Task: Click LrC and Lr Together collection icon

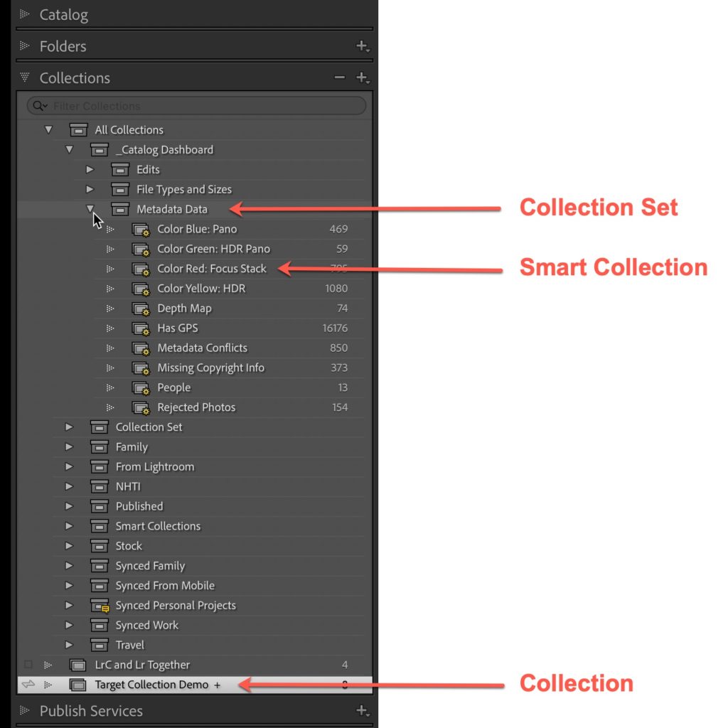Action: [78, 665]
